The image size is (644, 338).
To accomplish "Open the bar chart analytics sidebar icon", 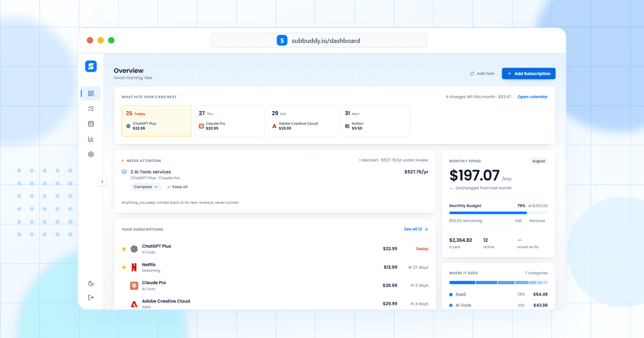I will click(x=91, y=139).
